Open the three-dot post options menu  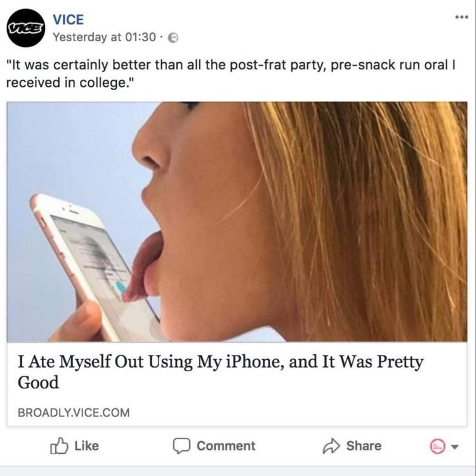point(461,17)
